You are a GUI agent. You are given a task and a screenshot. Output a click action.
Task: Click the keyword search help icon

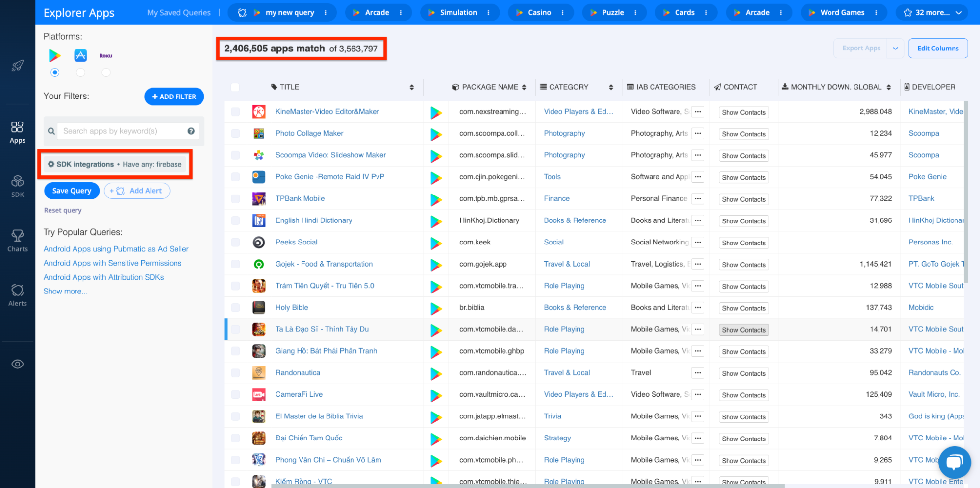pos(191,131)
